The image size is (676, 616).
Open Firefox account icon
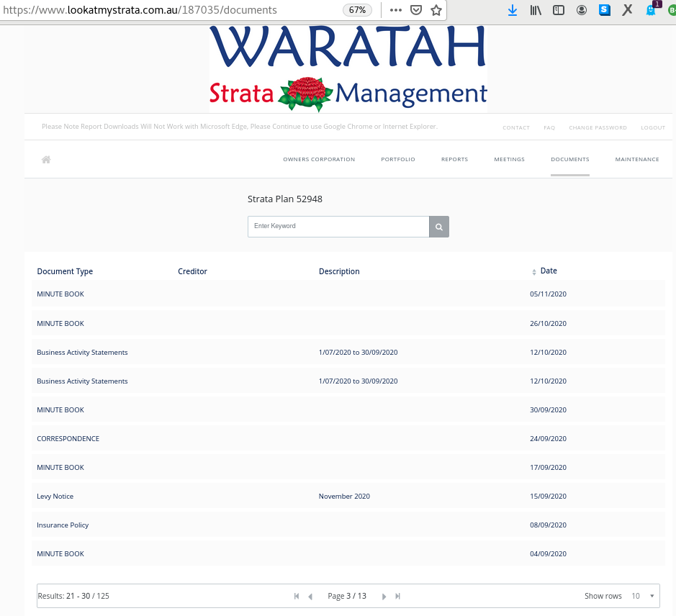(582, 10)
